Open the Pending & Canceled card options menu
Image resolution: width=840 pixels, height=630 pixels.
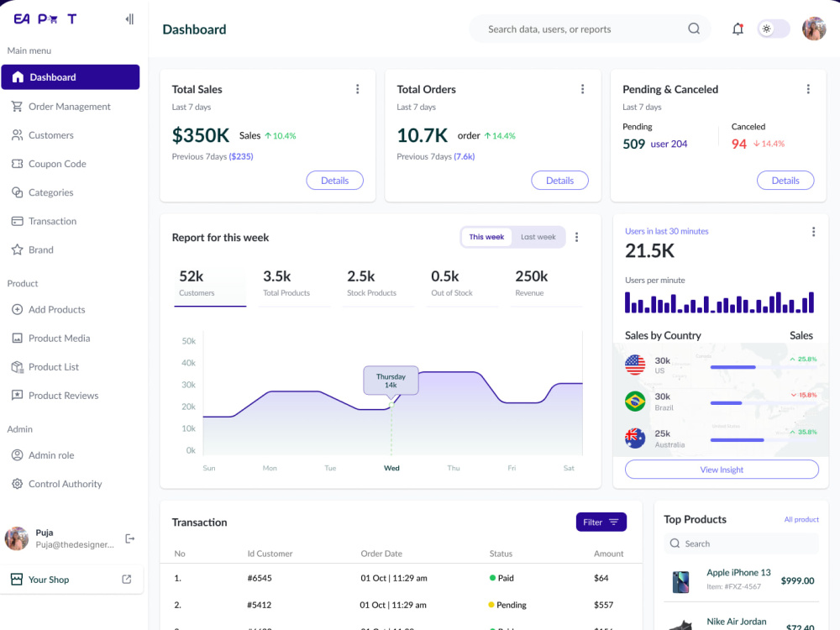point(808,89)
